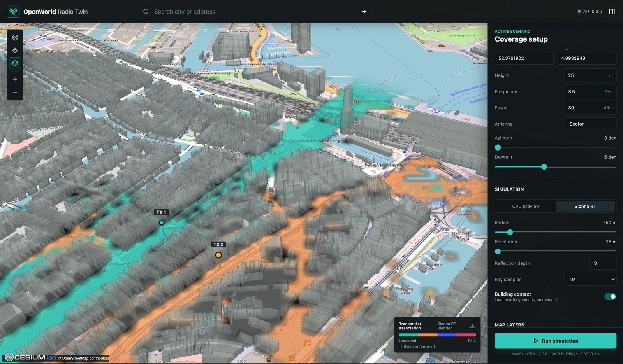The width and height of the screenshot is (623, 364).
Task: Click the Resolution value 15 m
Action: pos(611,242)
